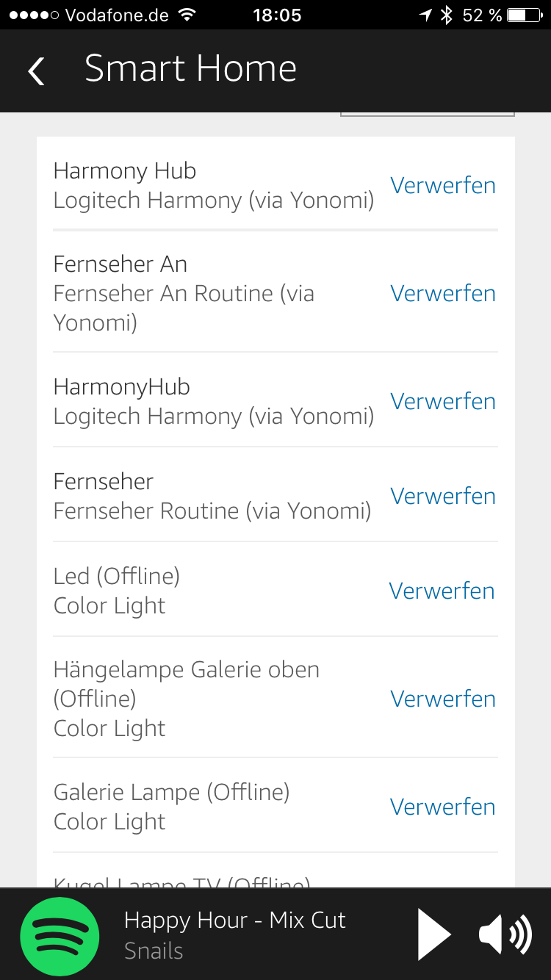The image size is (551, 980).
Task: Tap the volume speaker icon
Action: [505, 935]
